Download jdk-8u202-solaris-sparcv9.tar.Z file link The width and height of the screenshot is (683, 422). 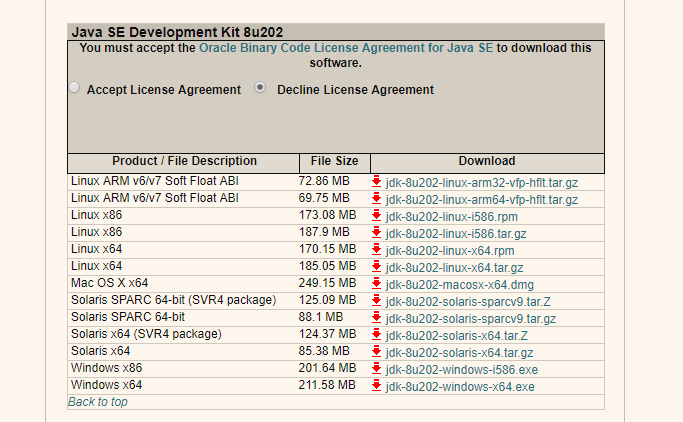(468, 302)
